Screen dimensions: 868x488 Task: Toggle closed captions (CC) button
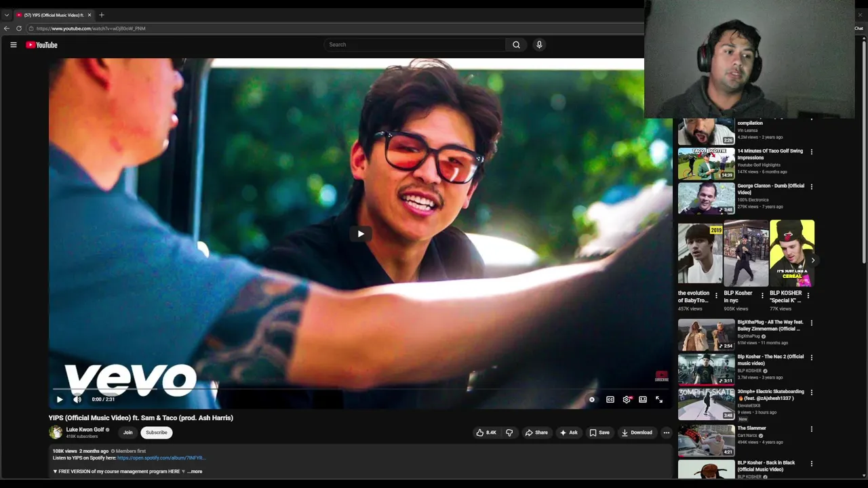pos(610,400)
